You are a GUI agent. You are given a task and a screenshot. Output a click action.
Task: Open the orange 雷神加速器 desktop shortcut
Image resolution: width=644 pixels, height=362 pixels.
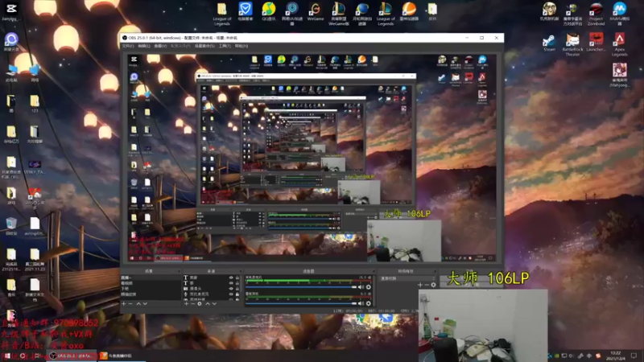tap(409, 11)
